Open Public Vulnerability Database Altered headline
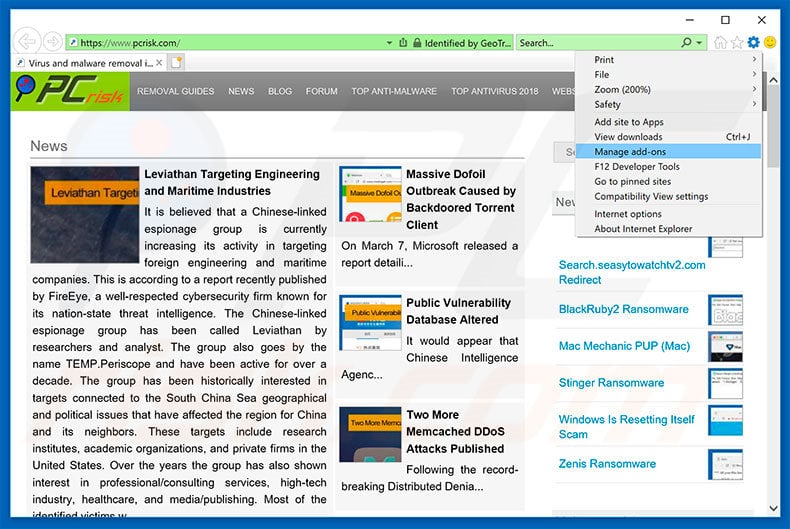This screenshot has width=790, height=529. [458, 311]
